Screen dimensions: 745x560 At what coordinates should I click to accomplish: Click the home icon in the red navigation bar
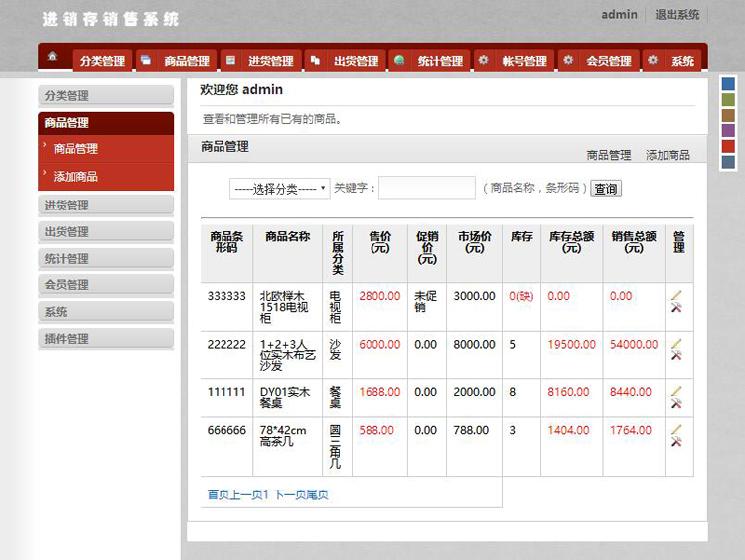click(x=52, y=57)
